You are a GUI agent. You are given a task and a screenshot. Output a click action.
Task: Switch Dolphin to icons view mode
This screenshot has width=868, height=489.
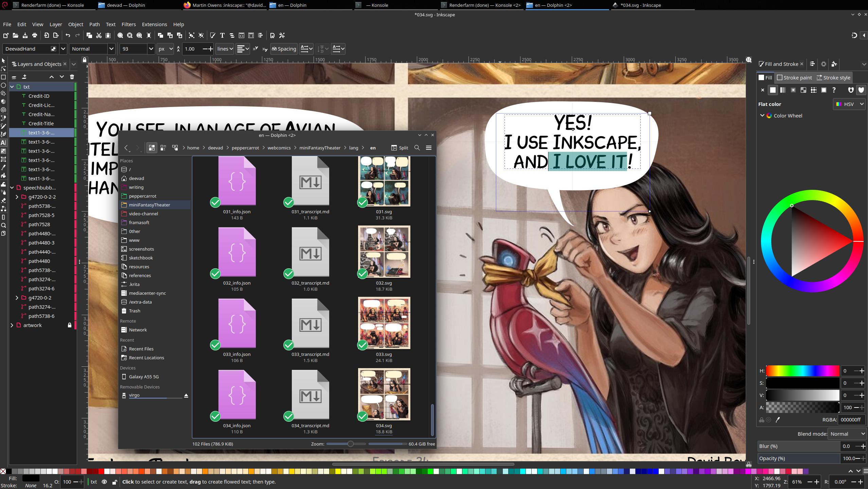(152, 148)
